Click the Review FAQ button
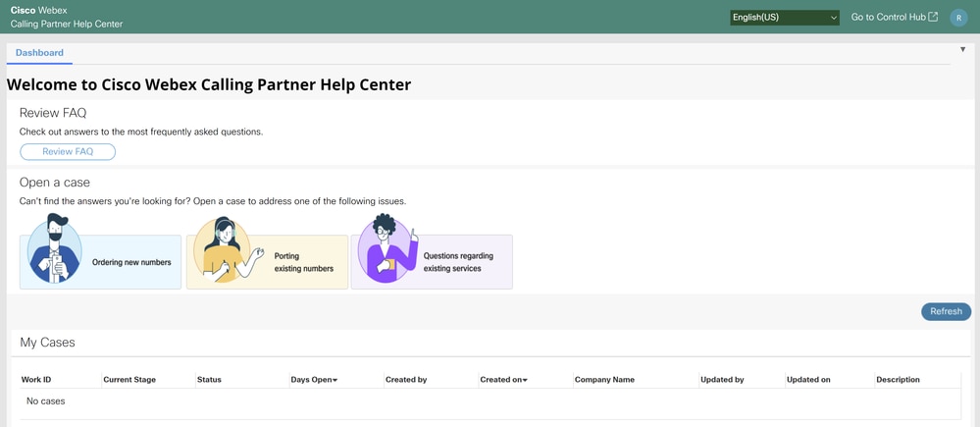Viewport: 980px width, 427px height. pyautogui.click(x=68, y=152)
